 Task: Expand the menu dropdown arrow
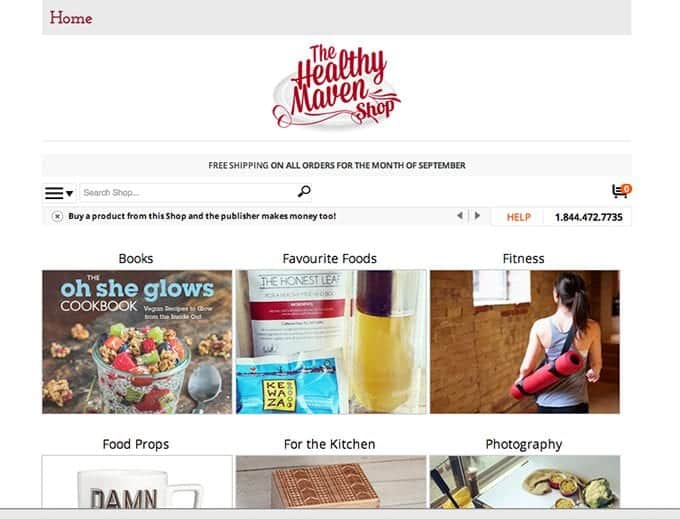pos(69,193)
